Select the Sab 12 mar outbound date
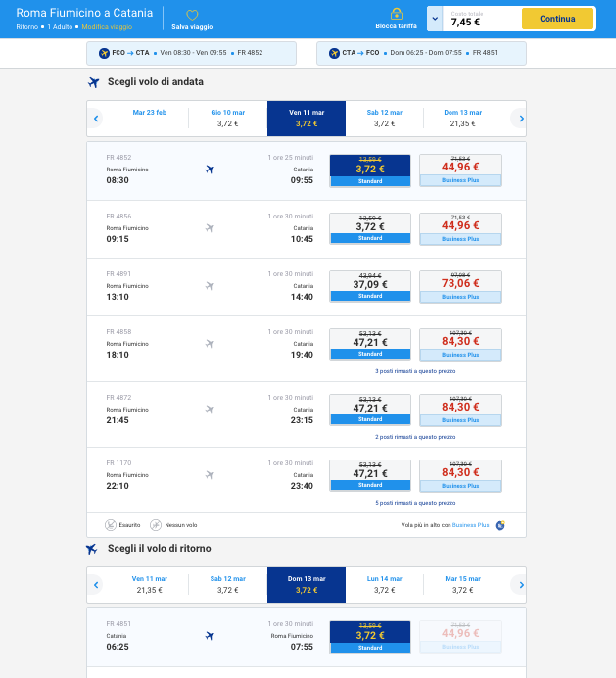 [385, 119]
